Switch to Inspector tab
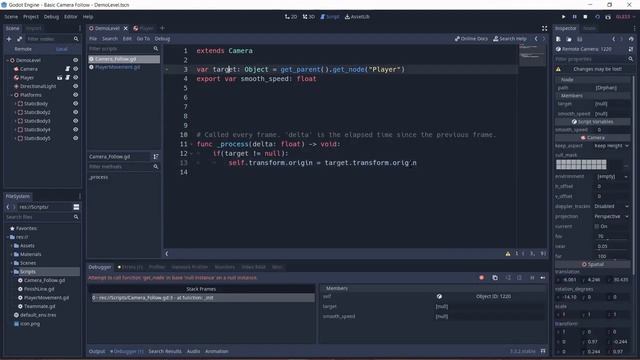640x360 pixels. click(566, 28)
